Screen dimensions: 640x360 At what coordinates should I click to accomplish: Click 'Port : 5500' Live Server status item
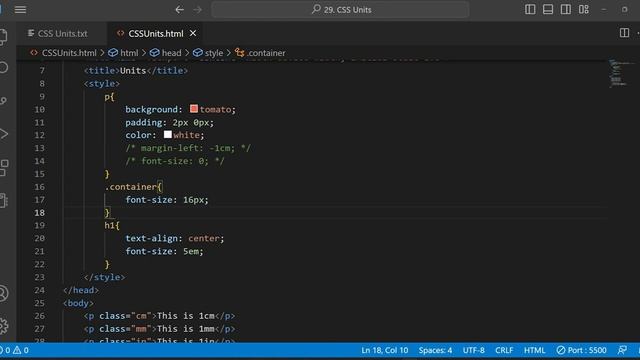[581, 350]
